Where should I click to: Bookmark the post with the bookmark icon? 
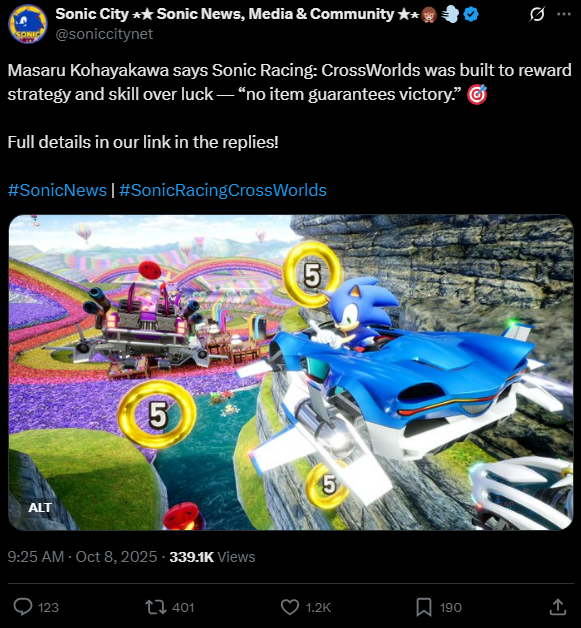(424, 607)
